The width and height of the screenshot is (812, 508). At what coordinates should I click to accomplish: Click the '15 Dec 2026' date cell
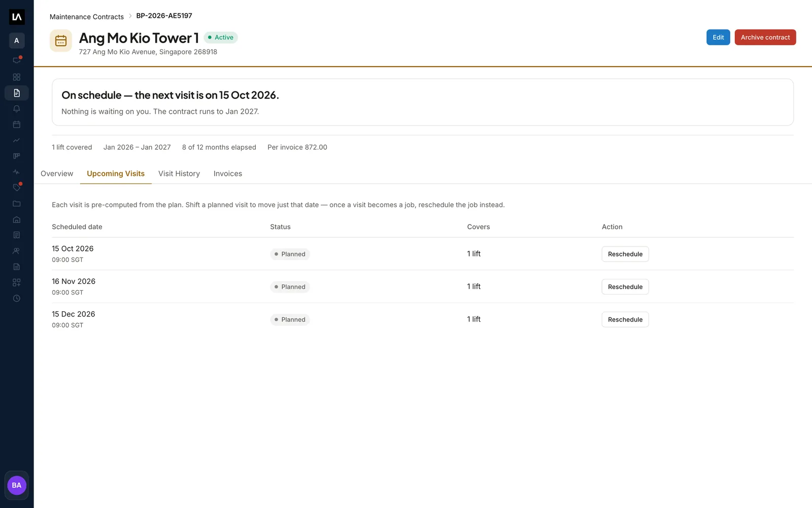[x=74, y=314]
